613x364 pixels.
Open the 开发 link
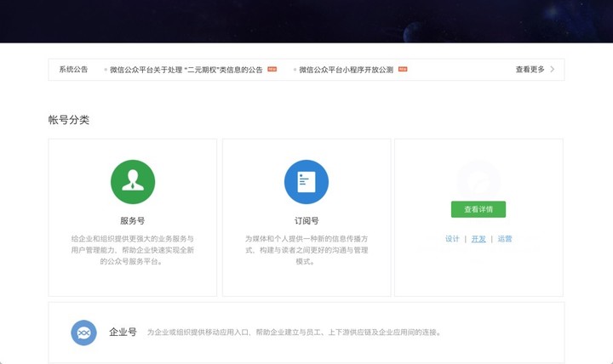point(478,239)
